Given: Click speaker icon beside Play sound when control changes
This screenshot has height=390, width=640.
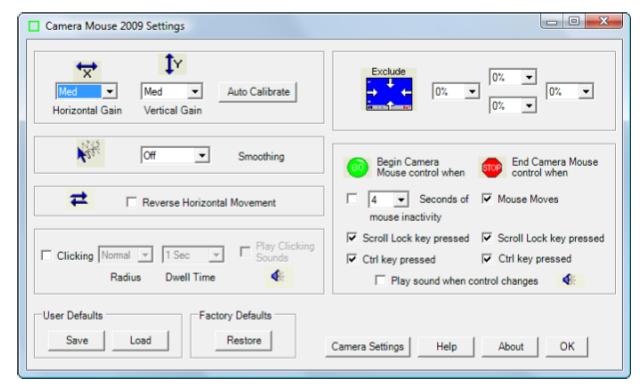Looking at the screenshot, I should point(569,279).
